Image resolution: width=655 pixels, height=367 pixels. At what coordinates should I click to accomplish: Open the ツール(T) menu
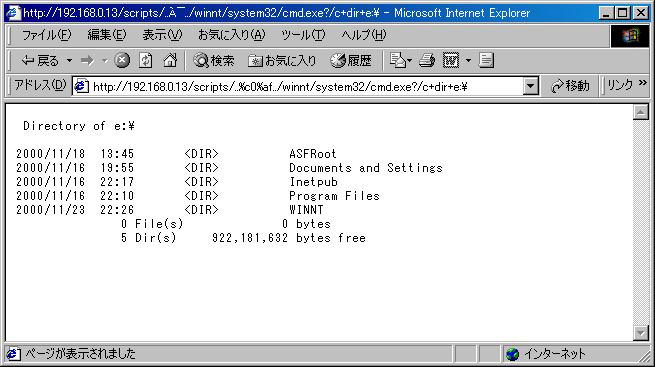303,35
